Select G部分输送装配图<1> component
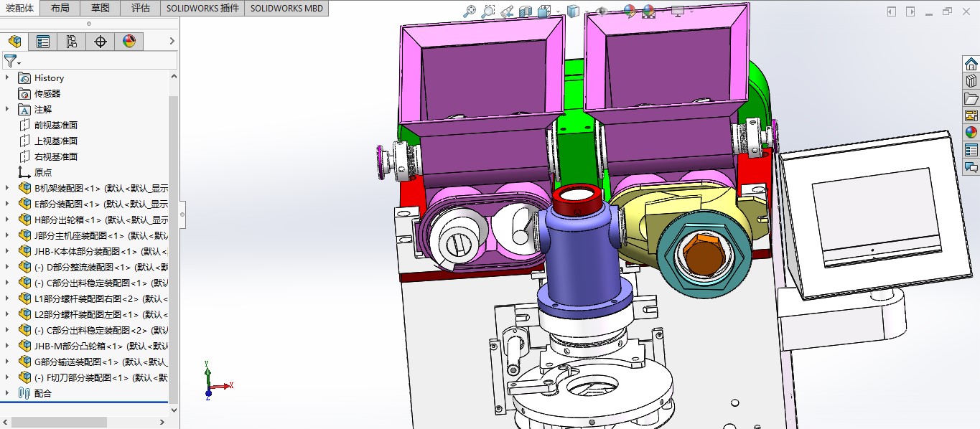980x429 pixels. point(92,362)
